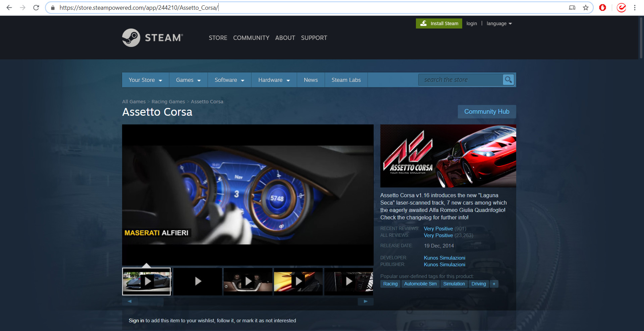Select the Simulation tag

(454, 284)
